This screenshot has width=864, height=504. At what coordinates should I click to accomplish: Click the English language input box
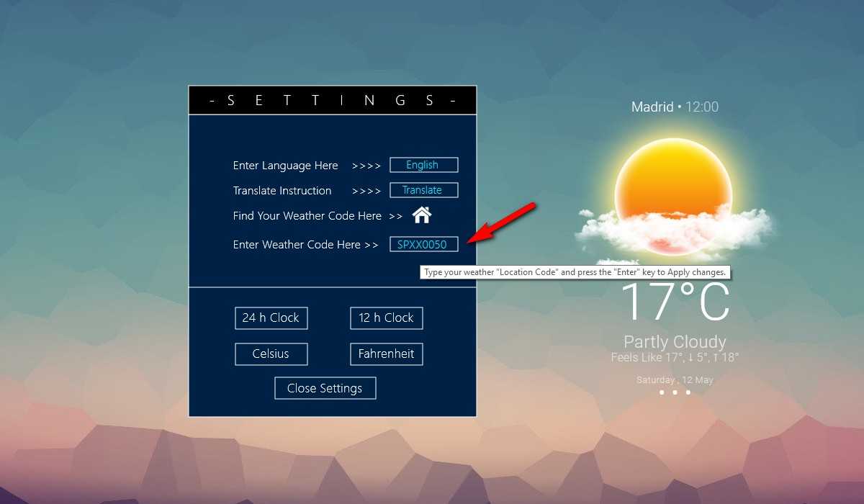coord(423,165)
